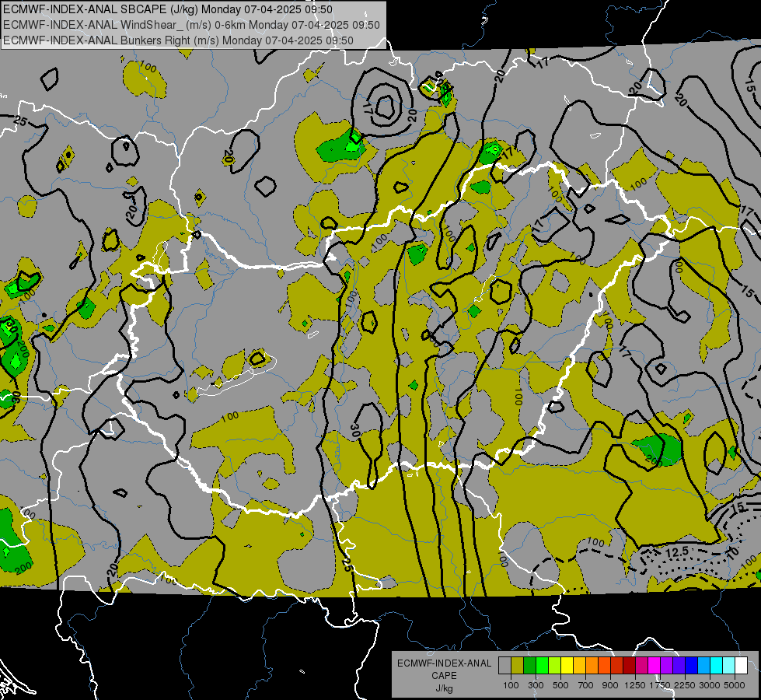The height and width of the screenshot is (700, 761).
Task: Select the WindShear 0-6km header line
Action: (x=192, y=25)
